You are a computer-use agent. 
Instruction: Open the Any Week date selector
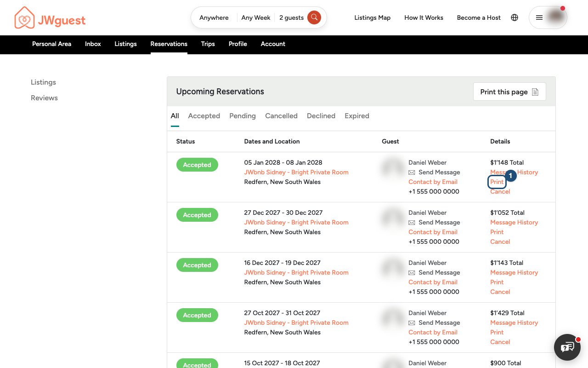255,17
